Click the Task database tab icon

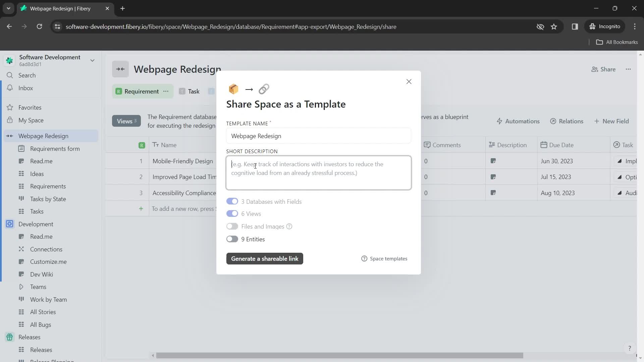(182, 92)
